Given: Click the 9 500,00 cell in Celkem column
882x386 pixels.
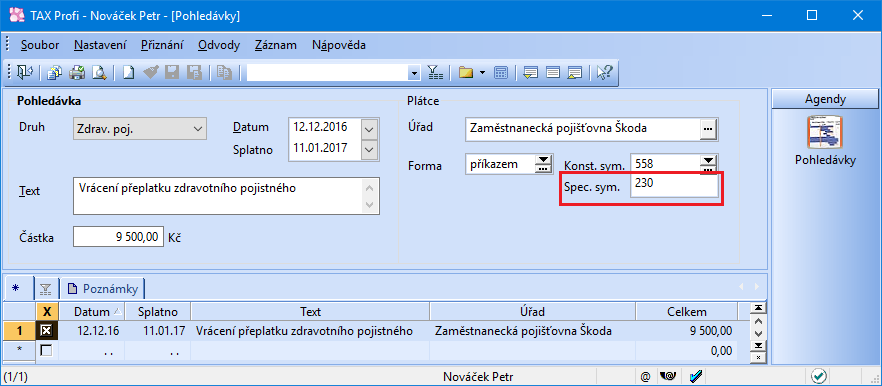Looking at the screenshot, I should 686,331.
